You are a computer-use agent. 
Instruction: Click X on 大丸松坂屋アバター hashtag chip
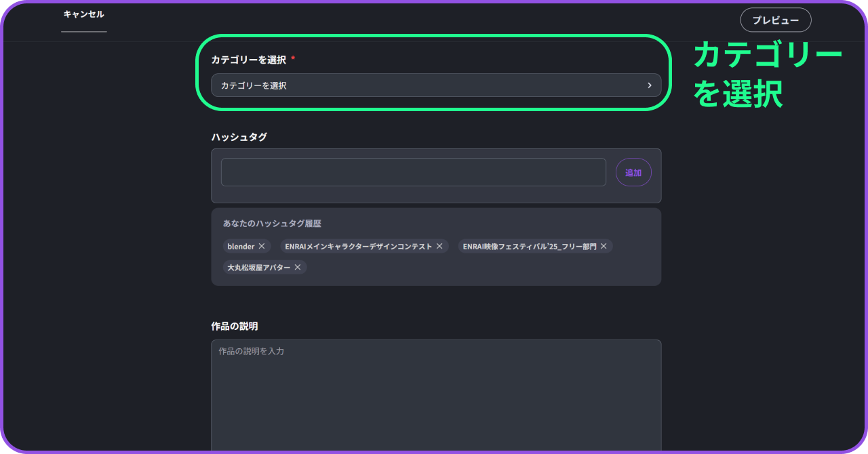tap(298, 268)
